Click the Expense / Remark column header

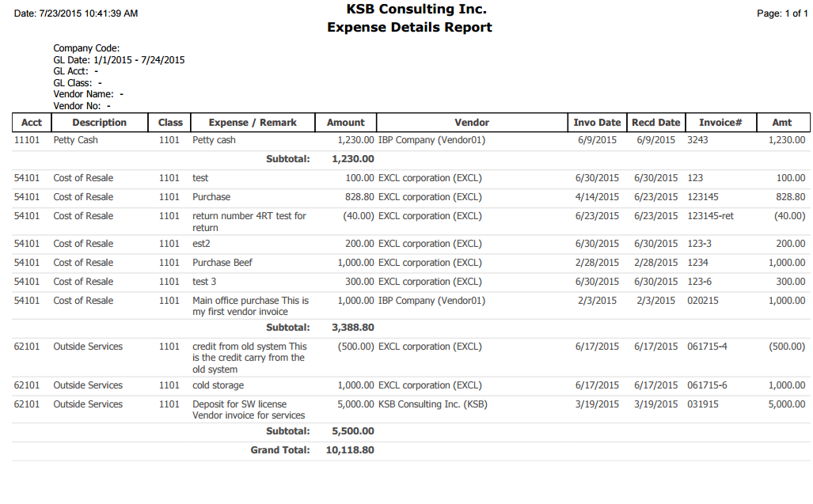(x=253, y=123)
